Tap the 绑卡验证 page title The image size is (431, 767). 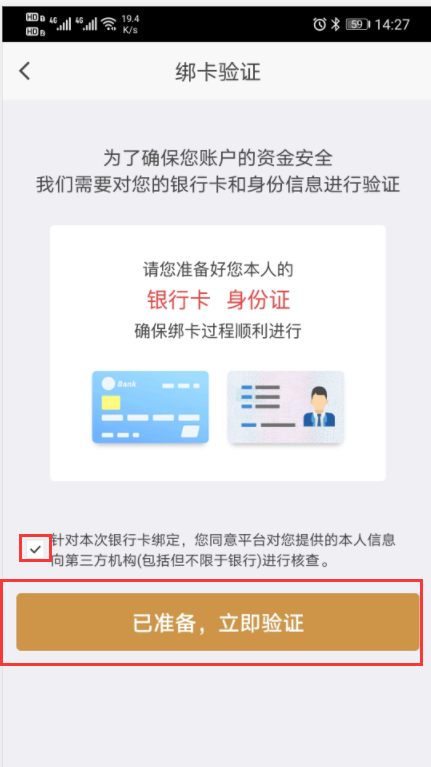pos(218,72)
